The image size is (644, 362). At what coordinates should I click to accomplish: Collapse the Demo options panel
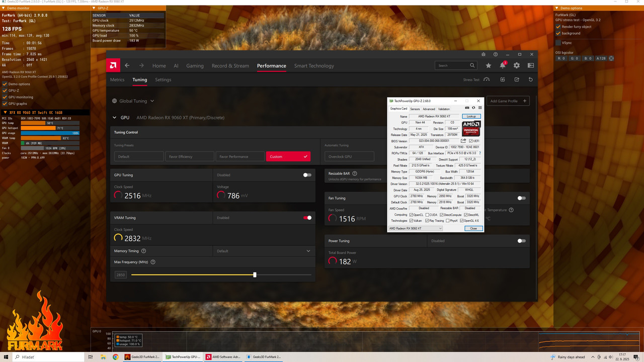(x=557, y=9)
